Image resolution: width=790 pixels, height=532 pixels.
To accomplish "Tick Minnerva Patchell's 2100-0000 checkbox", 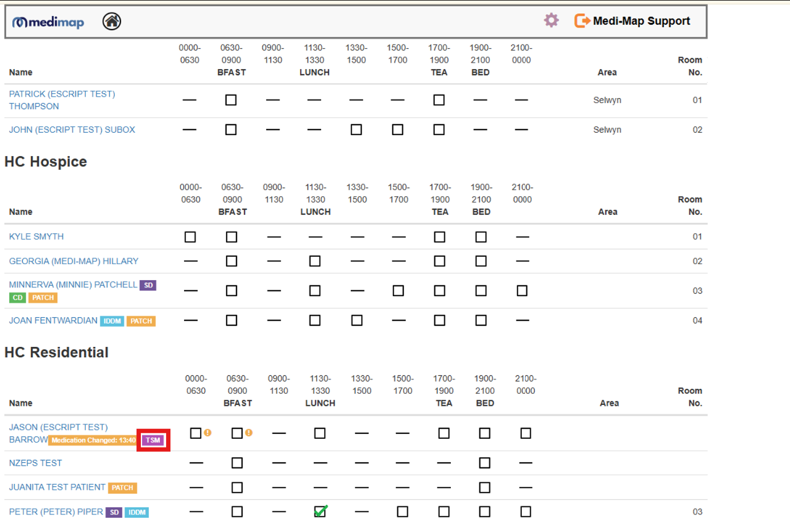I will click(x=522, y=291).
